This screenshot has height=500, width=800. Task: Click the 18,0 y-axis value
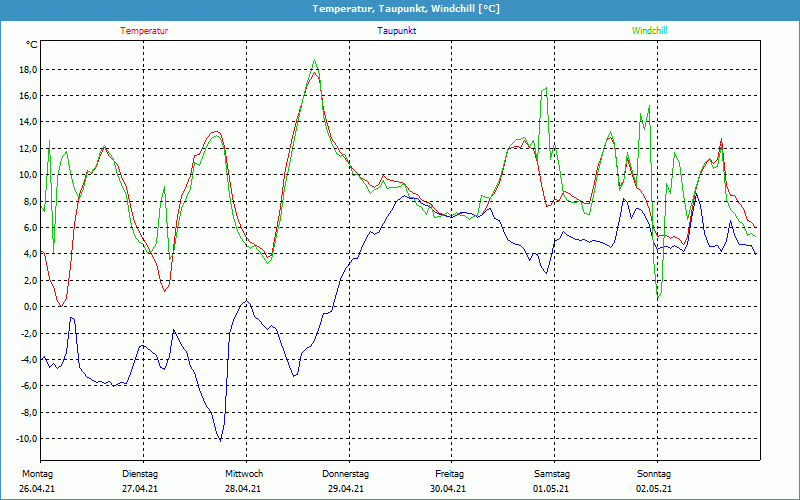pyautogui.click(x=28, y=69)
